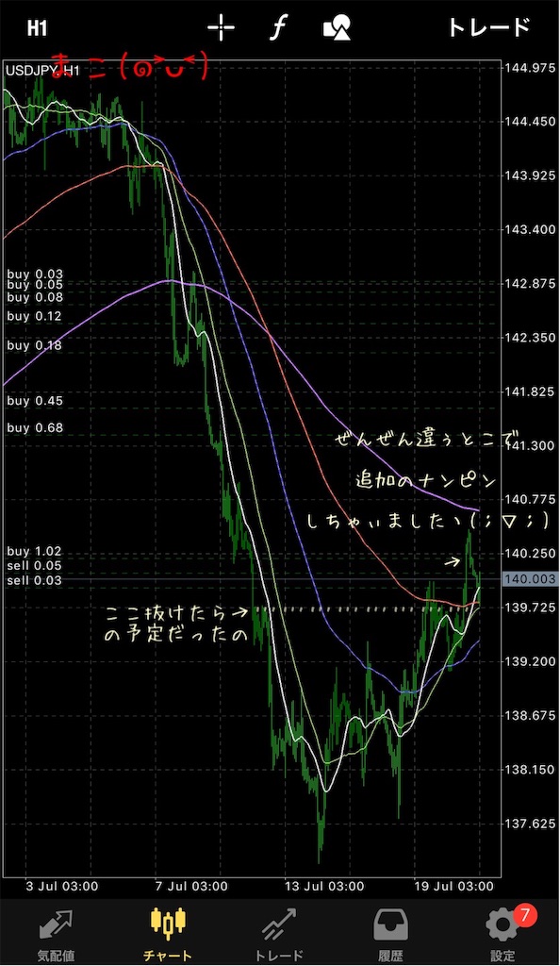Tap the 142.875 price axis label

[x=530, y=283]
